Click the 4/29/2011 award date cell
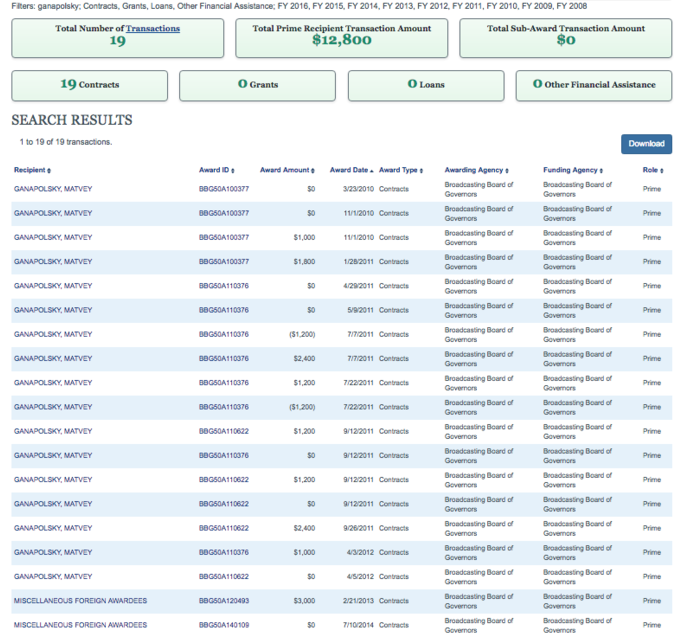Viewport: 690px width, 642px height. tap(358, 286)
